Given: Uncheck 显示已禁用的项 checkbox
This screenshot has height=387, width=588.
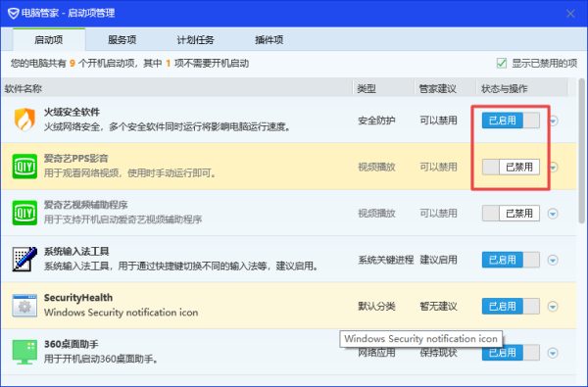Looking at the screenshot, I should pyautogui.click(x=502, y=63).
